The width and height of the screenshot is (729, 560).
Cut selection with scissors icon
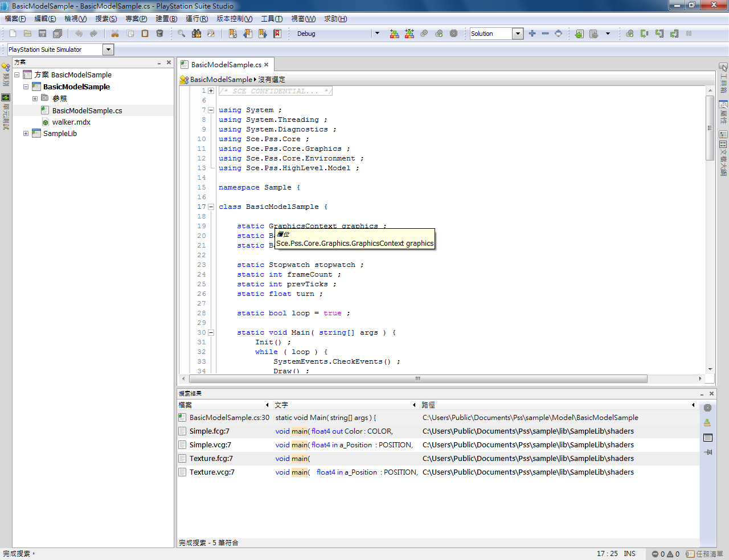tap(115, 34)
